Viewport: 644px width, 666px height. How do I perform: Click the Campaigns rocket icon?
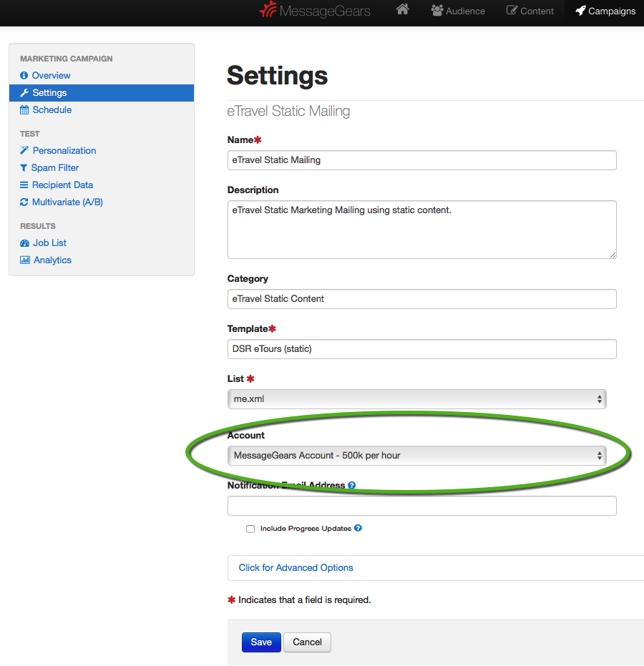pos(580,11)
